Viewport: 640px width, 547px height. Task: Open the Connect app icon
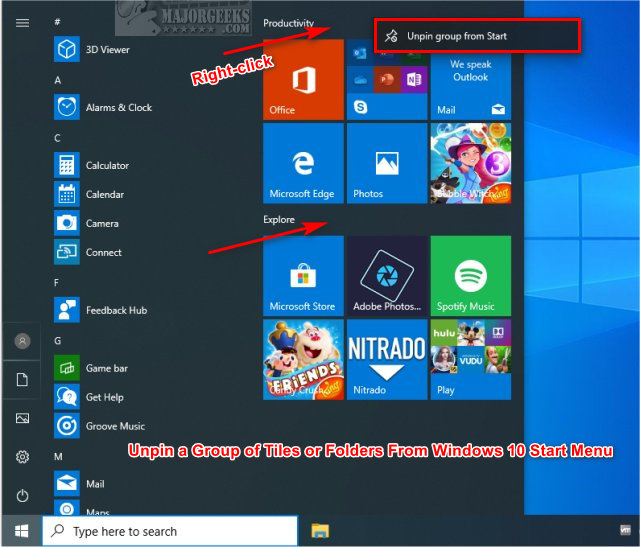pos(67,252)
